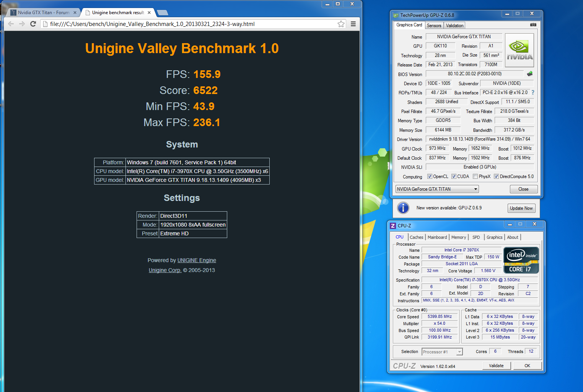Toggle the DirectCompute 5.0 checkbox
583x392 pixels.
click(x=496, y=177)
